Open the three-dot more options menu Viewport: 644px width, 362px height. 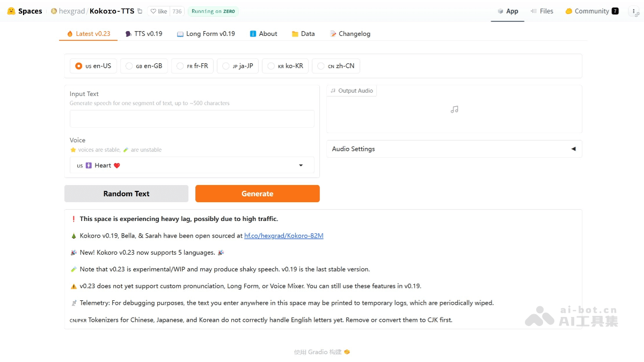tap(634, 11)
